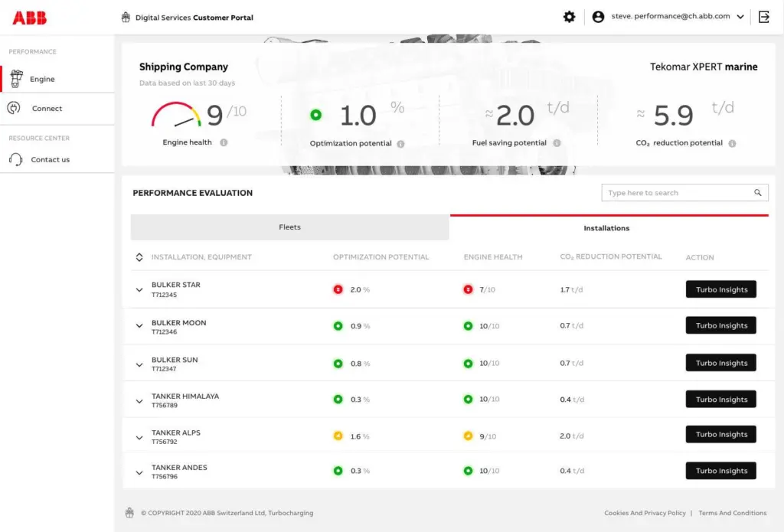Click the Type here to search field
Screen dimensions: 784x532
[684, 192]
